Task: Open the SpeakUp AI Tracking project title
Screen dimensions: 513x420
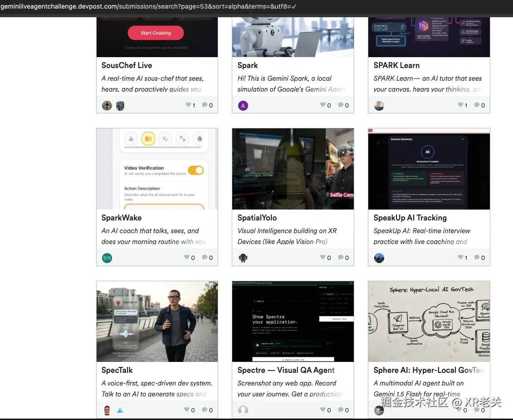Action: click(x=410, y=218)
